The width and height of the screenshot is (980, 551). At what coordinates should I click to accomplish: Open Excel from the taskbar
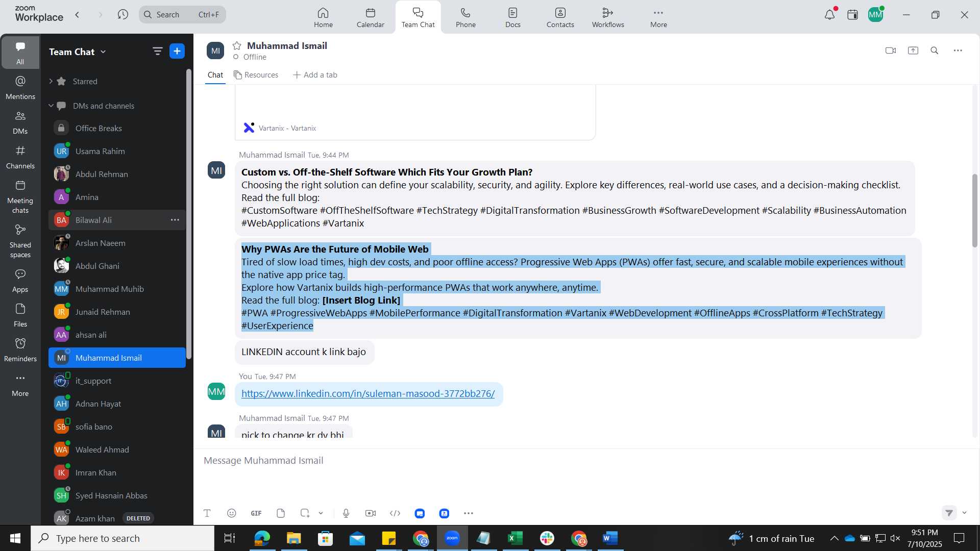click(x=516, y=538)
